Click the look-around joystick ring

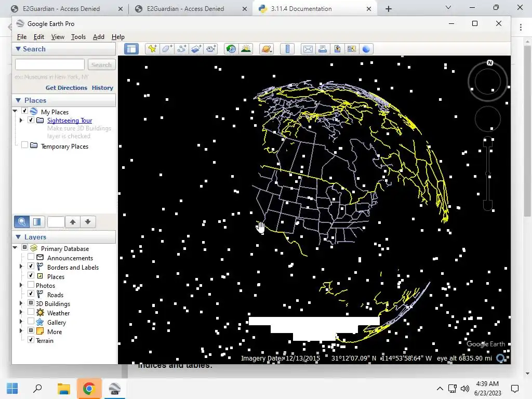pos(487,82)
